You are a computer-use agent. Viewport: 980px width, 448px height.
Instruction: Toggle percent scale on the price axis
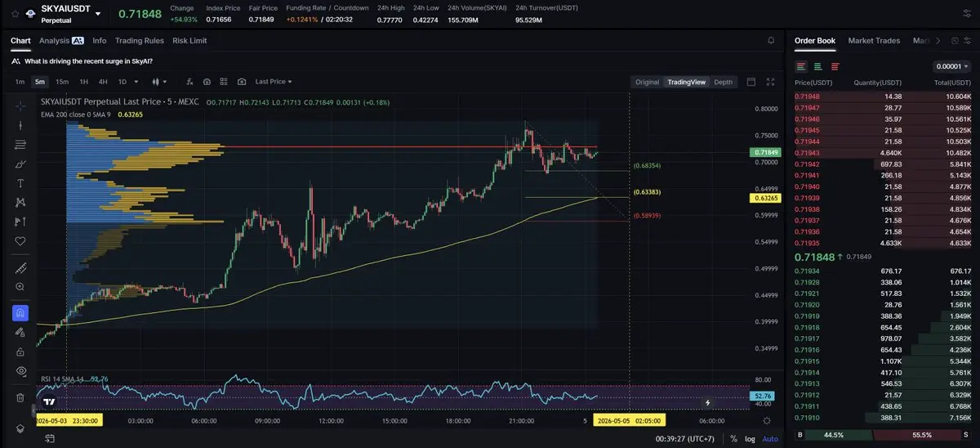[x=733, y=439]
